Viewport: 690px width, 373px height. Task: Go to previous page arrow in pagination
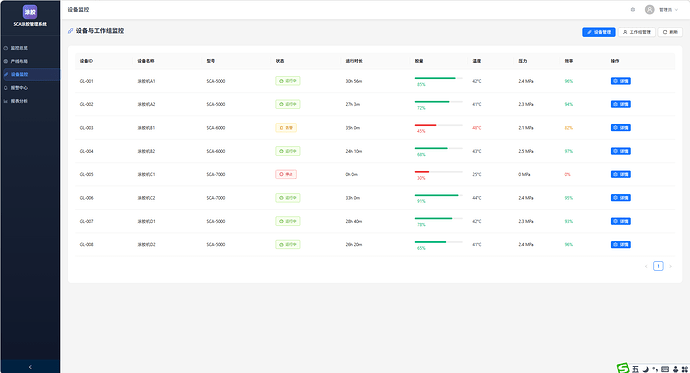(x=646, y=266)
